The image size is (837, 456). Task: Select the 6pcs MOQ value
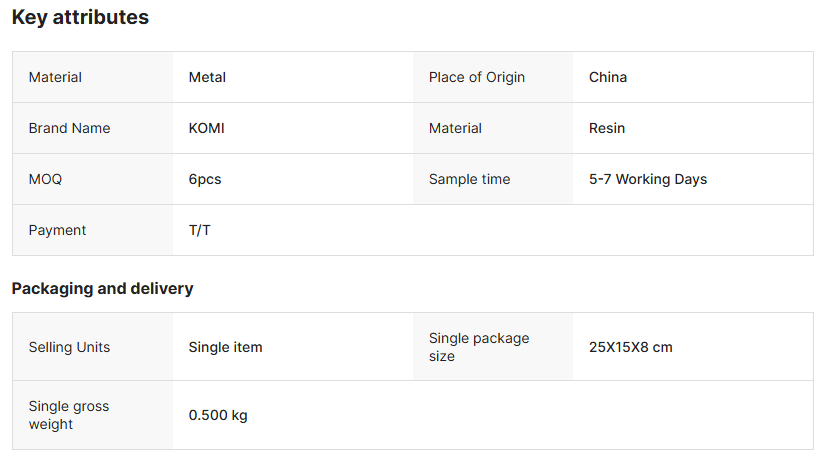tap(205, 179)
